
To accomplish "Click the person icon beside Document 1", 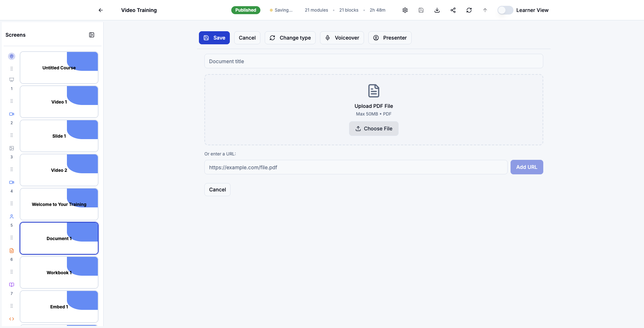I will [12, 216].
